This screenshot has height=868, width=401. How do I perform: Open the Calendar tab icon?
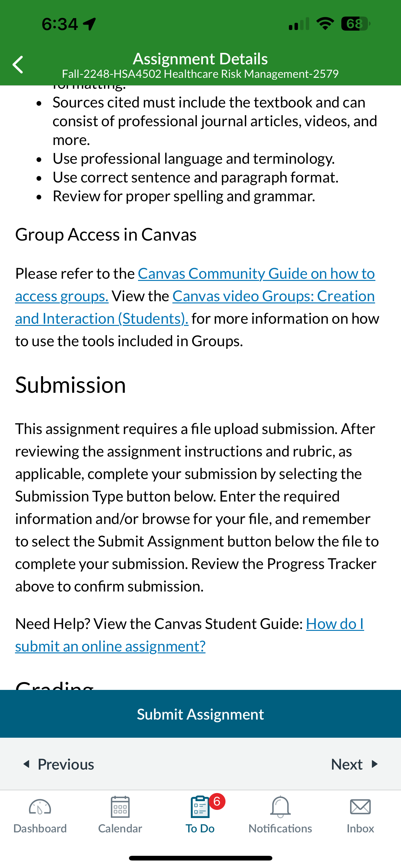coord(120,807)
